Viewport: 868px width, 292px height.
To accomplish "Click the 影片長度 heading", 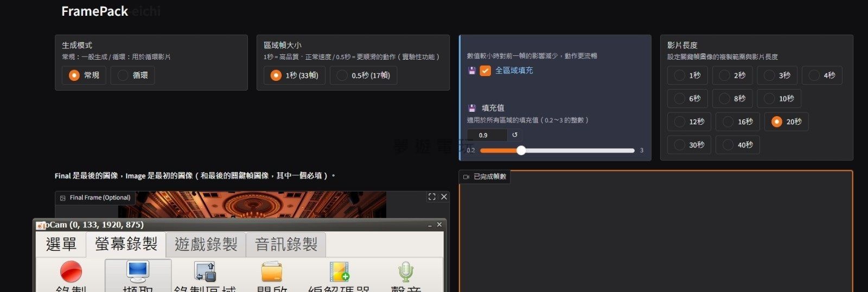I will [682, 45].
